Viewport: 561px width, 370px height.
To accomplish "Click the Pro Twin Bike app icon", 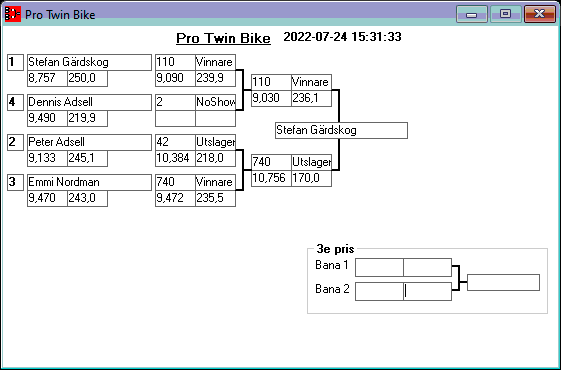I will (x=13, y=14).
